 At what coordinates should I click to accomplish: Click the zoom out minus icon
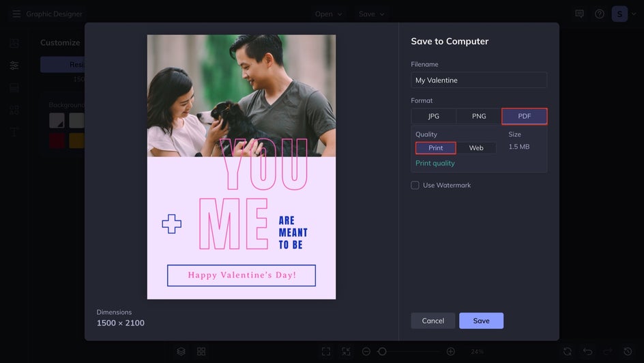pyautogui.click(x=366, y=351)
